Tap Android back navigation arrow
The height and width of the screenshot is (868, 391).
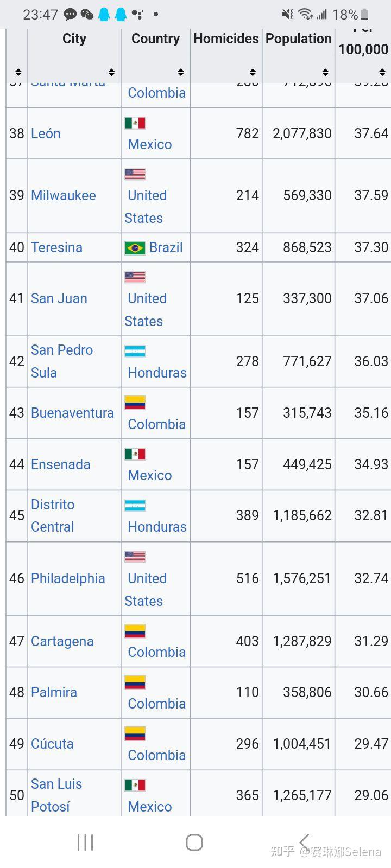click(304, 842)
